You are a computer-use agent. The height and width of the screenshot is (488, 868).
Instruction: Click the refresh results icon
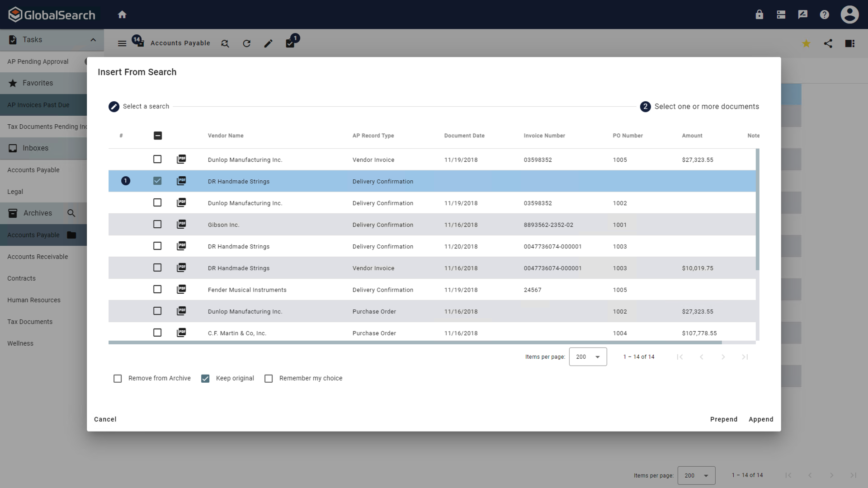[x=247, y=43]
